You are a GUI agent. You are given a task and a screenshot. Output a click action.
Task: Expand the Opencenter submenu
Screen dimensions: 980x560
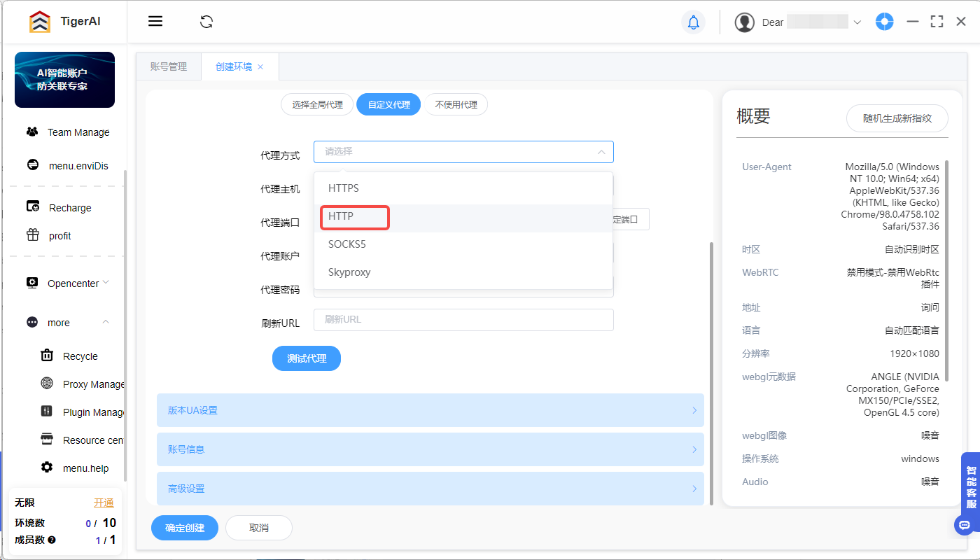(106, 282)
